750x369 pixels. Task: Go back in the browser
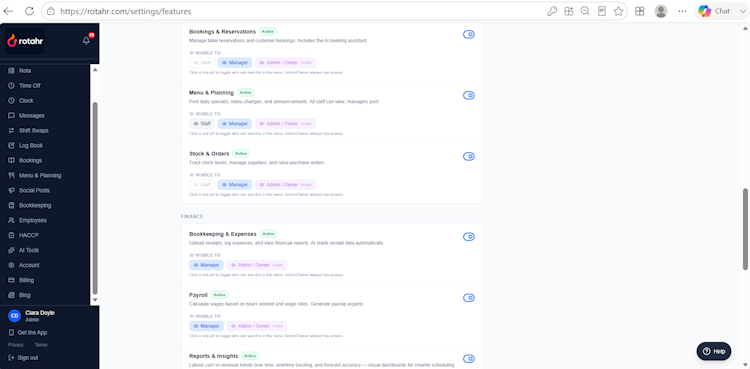click(9, 11)
